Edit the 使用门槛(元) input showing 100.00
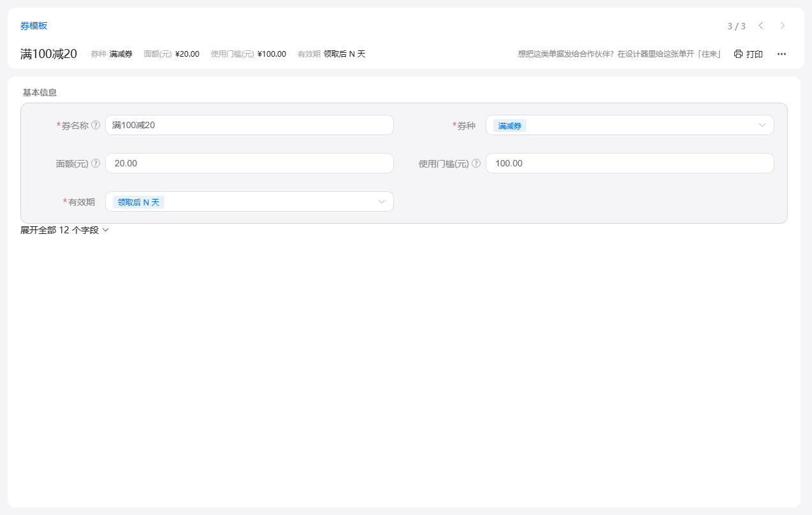The height and width of the screenshot is (515, 812). (x=630, y=163)
